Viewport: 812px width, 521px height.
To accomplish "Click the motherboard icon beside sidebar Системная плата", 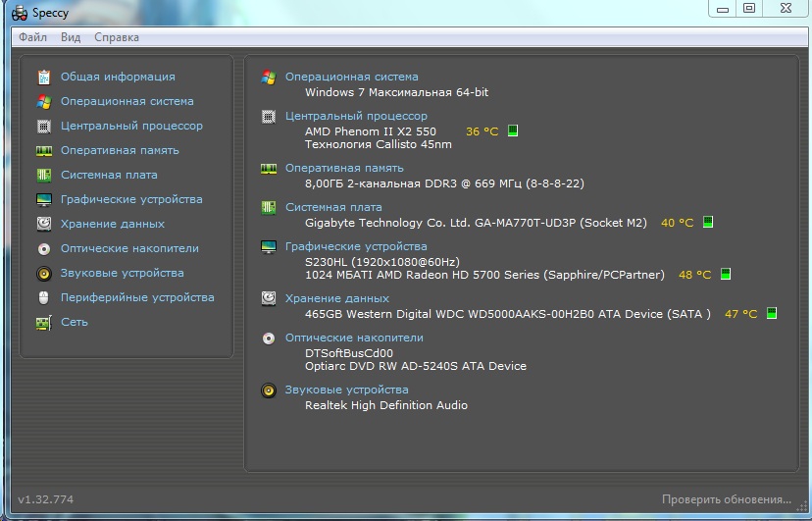I will [44, 175].
